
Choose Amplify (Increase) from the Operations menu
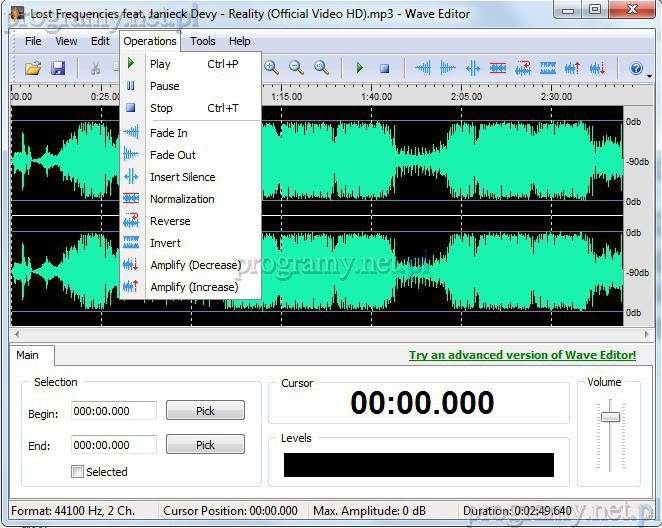tap(194, 287)
